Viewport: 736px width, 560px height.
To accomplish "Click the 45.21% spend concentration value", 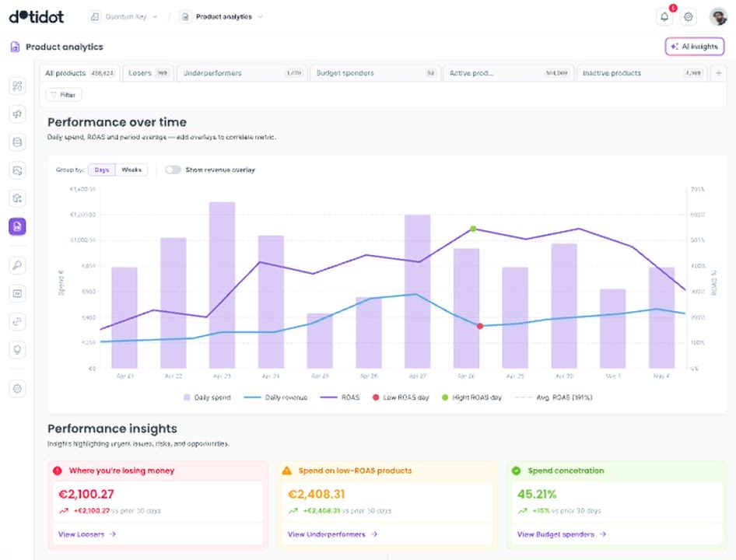I will (x=537, y=495).
